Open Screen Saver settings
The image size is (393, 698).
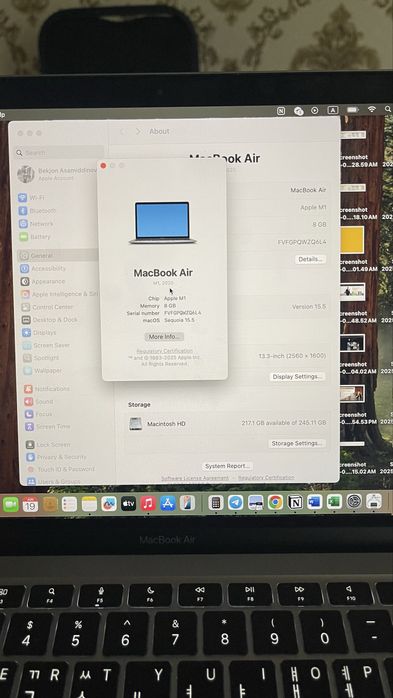(46, 345)
